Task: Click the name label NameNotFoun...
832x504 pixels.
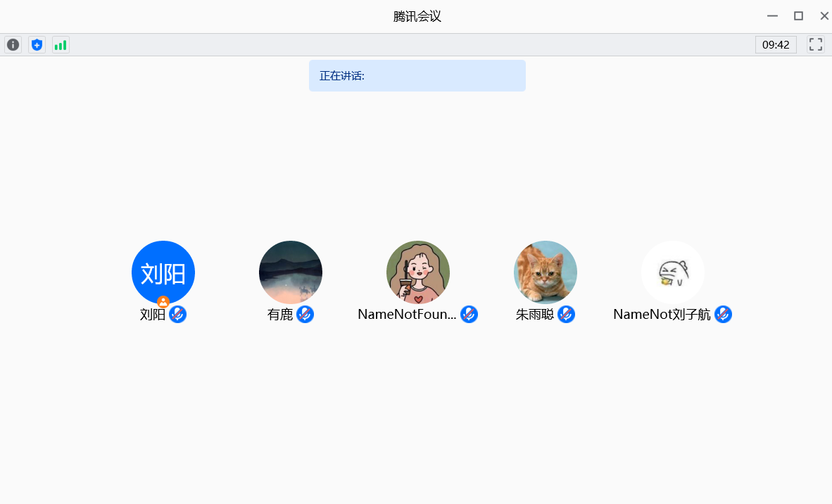Action: 407,315
